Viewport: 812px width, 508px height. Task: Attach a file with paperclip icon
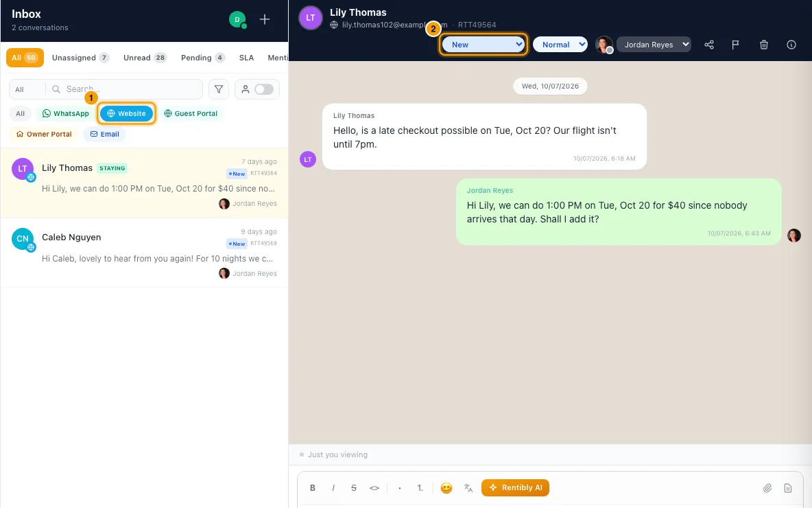[x=767, y=488]
